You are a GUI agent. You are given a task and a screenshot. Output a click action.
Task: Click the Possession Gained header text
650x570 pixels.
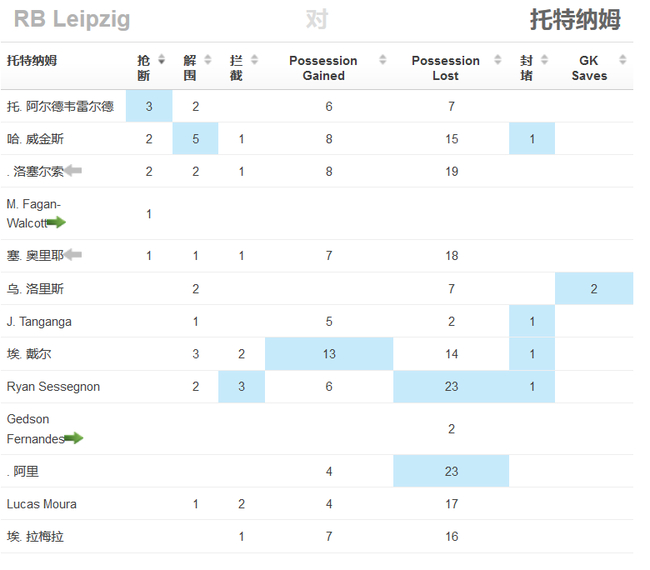323,68
